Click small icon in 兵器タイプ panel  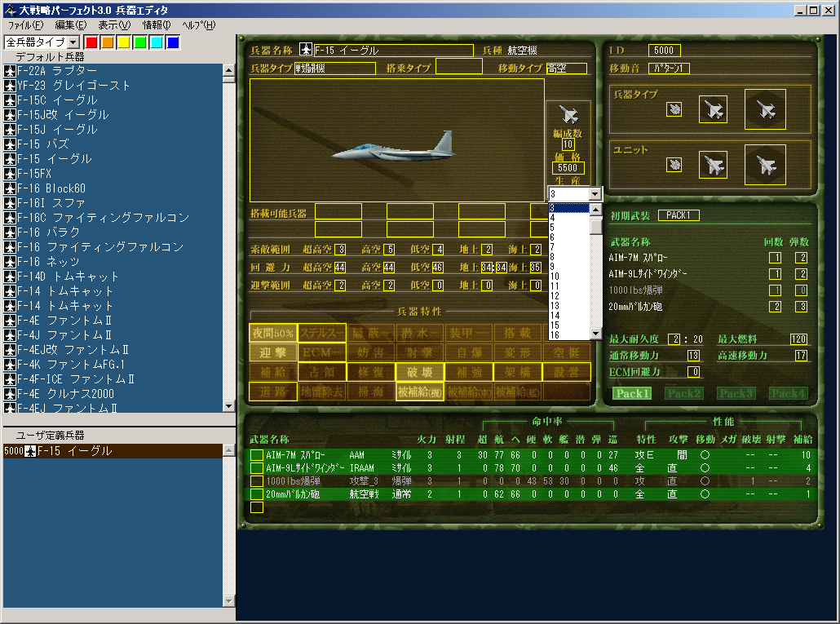(674, 109)
